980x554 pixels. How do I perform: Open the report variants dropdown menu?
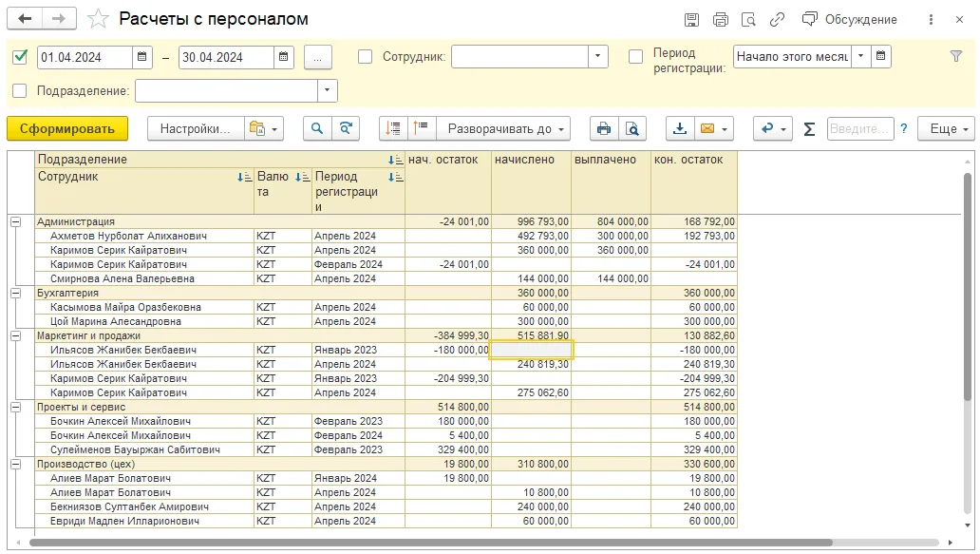click(262, 129)
